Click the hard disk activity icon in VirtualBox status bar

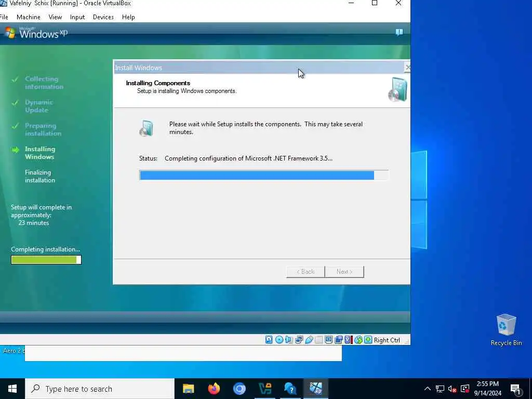coord(269,340)
